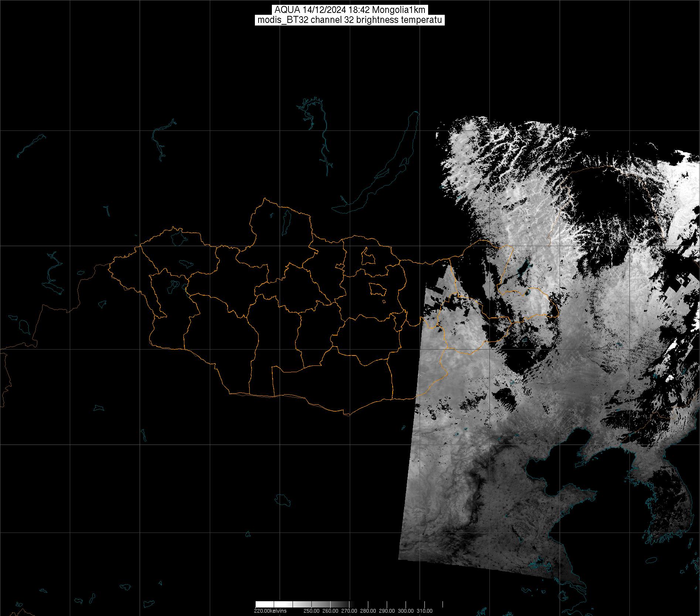Click the "260.00" colorbar label

[331, 610]
